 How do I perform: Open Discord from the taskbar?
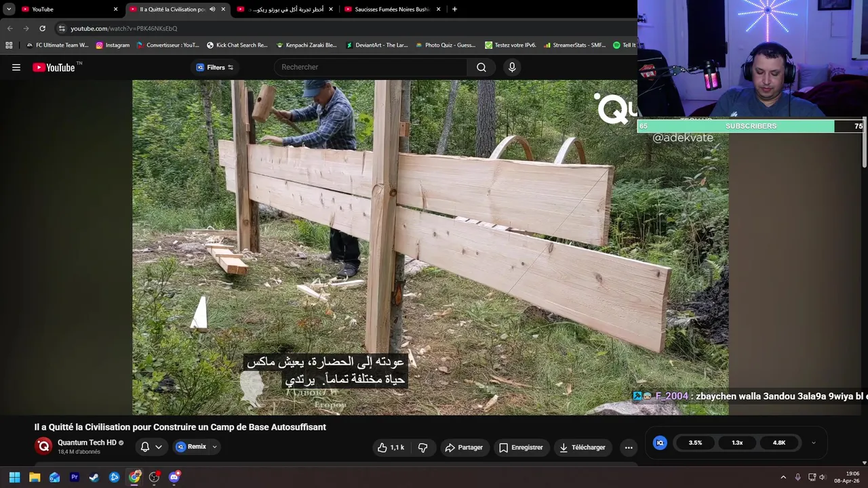174,477
